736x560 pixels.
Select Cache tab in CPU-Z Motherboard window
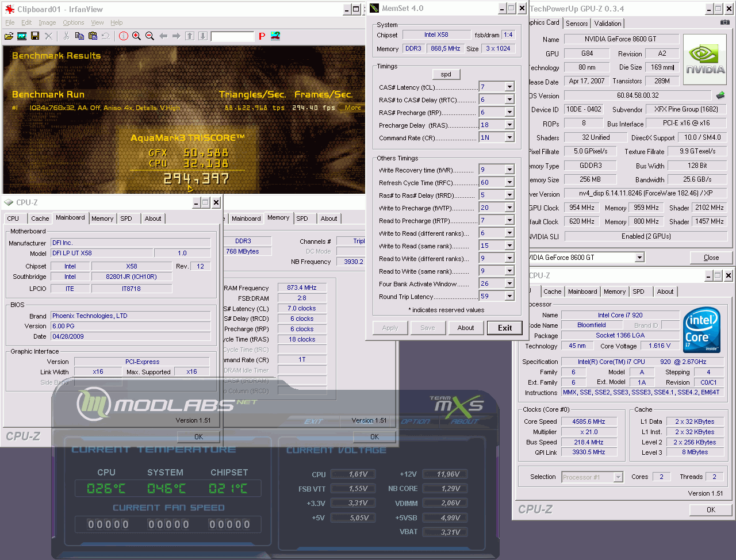[x=40, y=218]
